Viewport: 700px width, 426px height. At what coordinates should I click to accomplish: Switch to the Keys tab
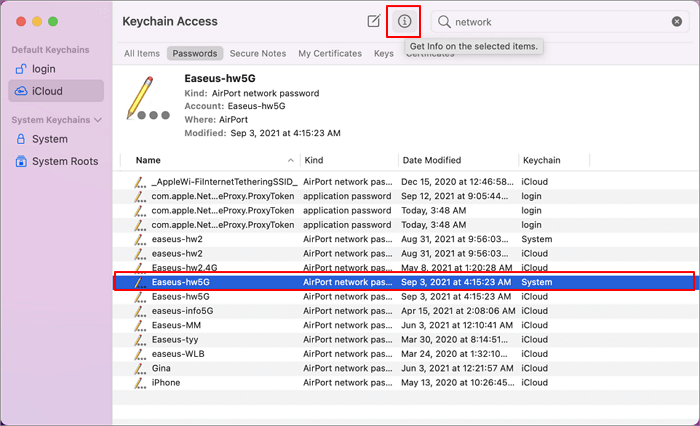(383, 53)
